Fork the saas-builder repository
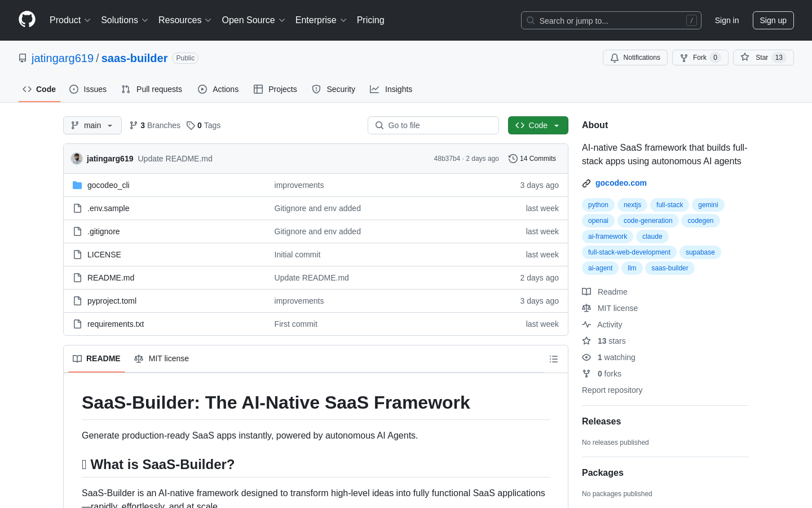Screen dimensions: 812x508 700,58
